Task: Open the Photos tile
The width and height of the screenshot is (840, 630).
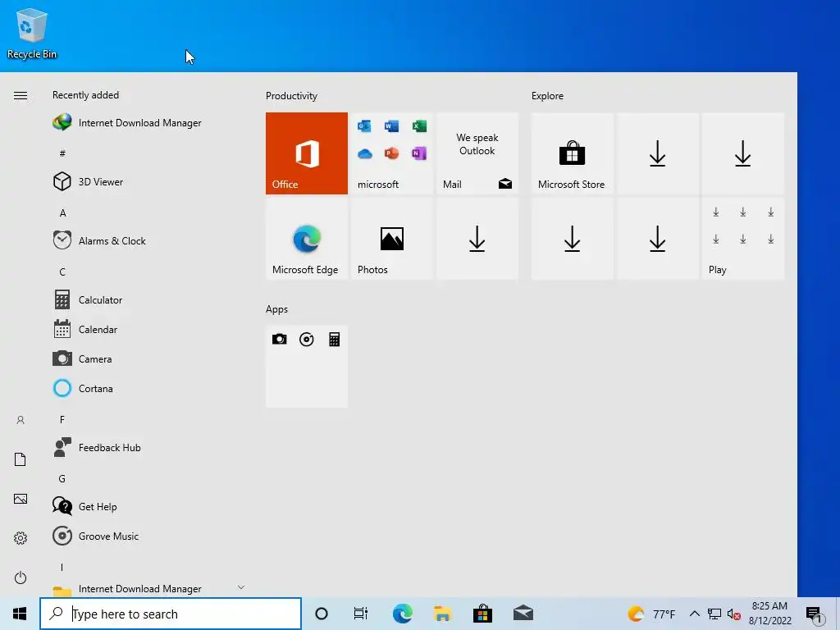Action: click(x=391, y=239)
